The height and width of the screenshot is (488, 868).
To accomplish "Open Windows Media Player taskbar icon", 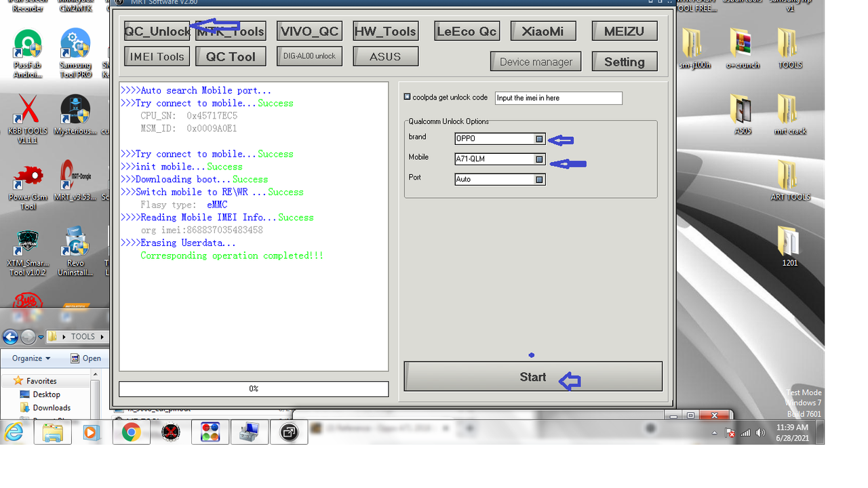I will tap(92, 432).
